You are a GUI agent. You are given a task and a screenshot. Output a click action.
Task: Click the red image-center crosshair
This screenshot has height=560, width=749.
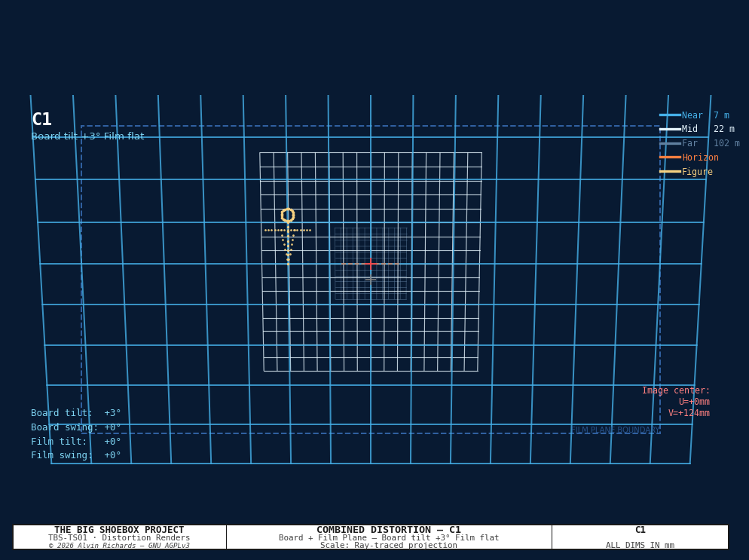point(371,263)
